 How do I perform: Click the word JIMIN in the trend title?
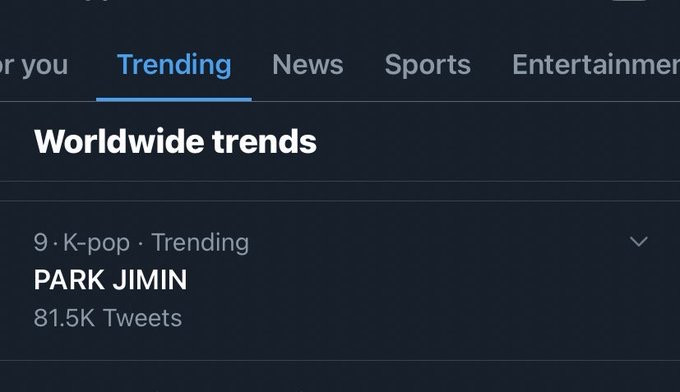click(x=150, y=280)
